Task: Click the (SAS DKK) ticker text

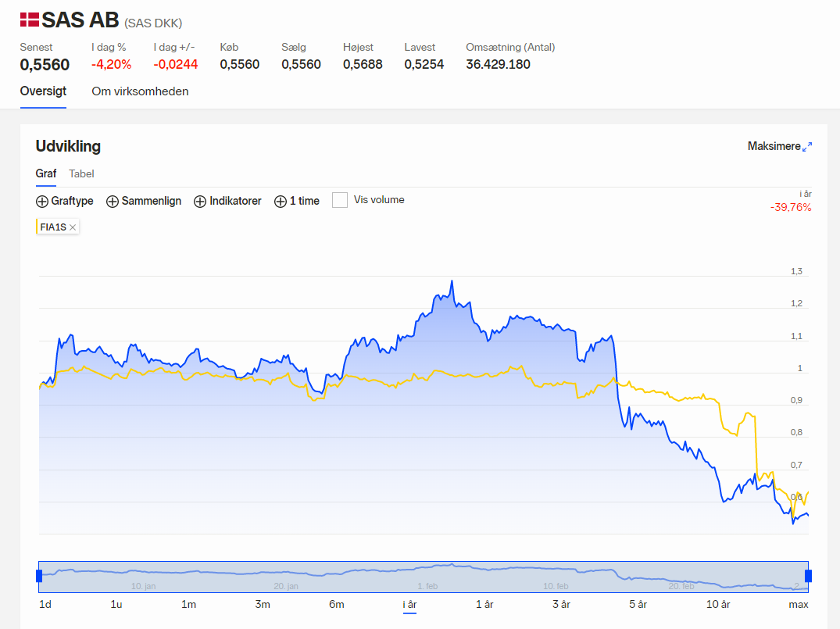Action: 153,23
